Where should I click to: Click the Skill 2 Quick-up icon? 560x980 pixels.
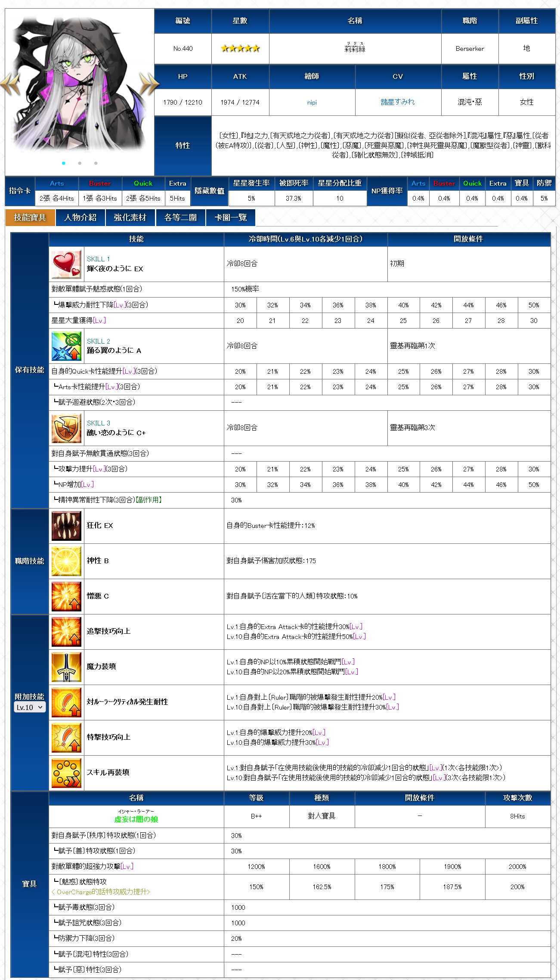coord(66,346)
